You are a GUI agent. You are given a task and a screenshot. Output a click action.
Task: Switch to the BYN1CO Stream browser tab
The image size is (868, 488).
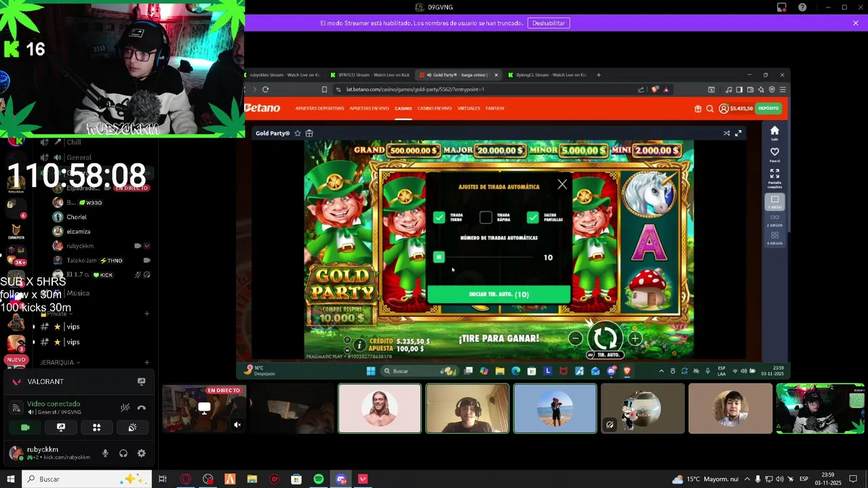(370, 75)
